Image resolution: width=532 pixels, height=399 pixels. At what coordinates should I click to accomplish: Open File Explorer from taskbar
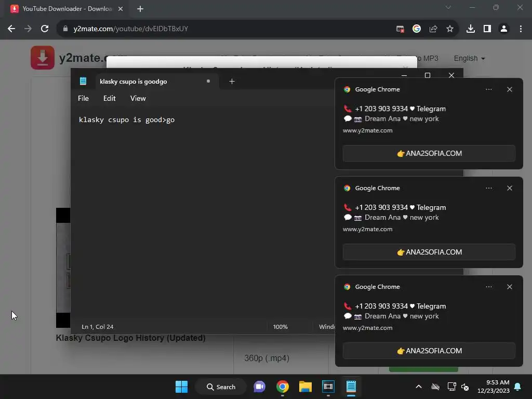(x=305, y=387)
